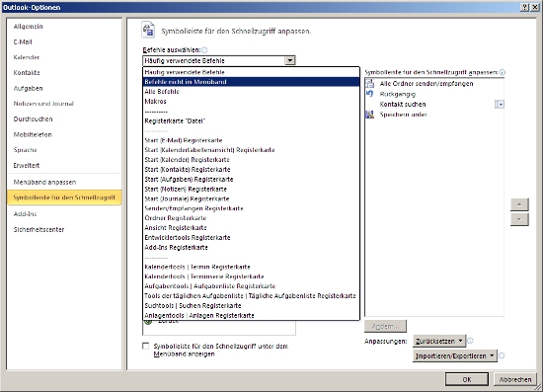Click info icon beside Importieren/Exportieren

point(502,355)
